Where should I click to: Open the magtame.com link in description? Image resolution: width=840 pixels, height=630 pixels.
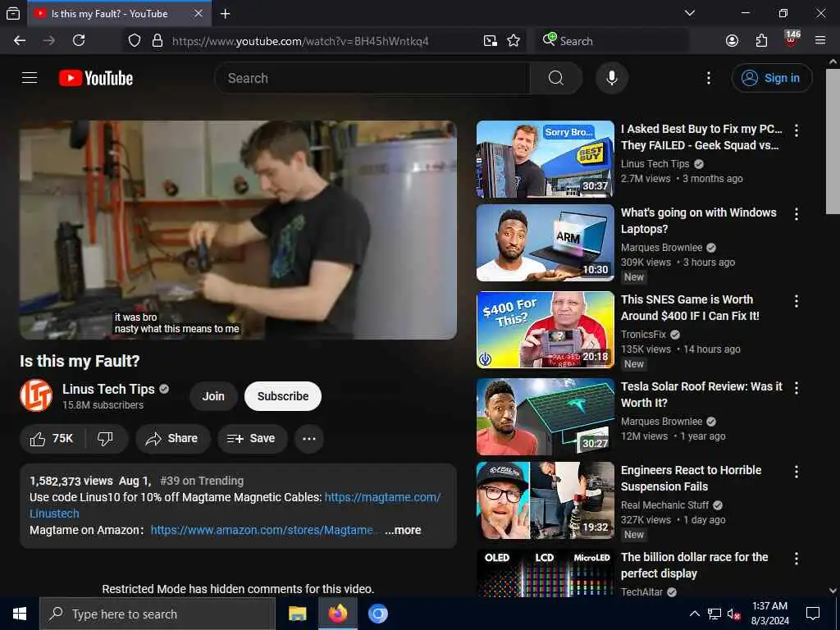pos(382,497)
